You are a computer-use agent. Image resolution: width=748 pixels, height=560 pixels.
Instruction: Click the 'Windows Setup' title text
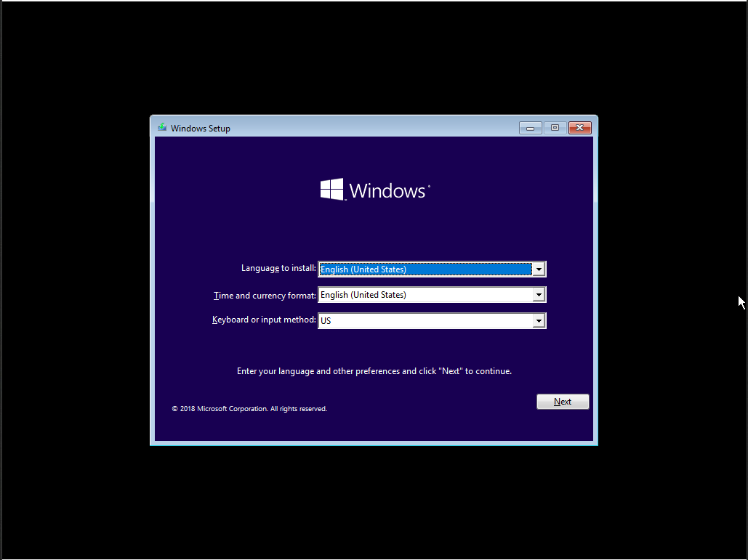pyautogui.click(x=201, y=129)
